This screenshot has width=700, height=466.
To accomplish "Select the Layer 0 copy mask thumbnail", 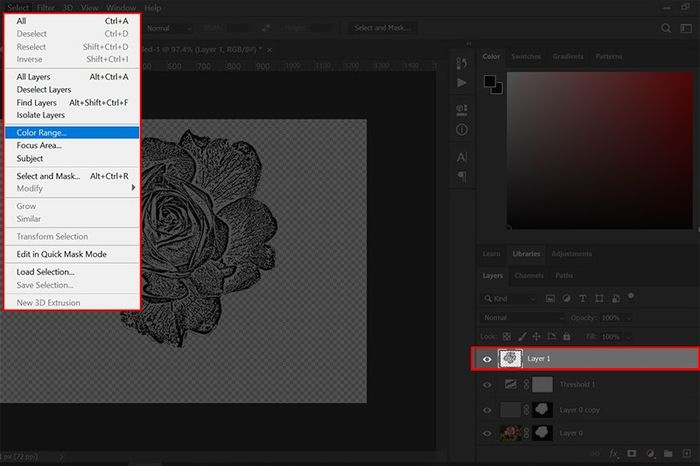I will pos(542,409).
